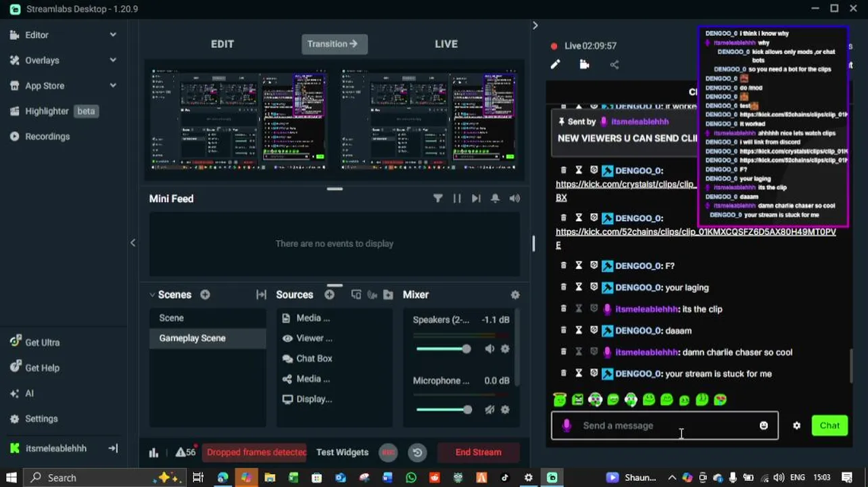Open the Mixer settings gear
Image resolution: width=868 pixels, height=487 pixels.
(x=515, y=295)
